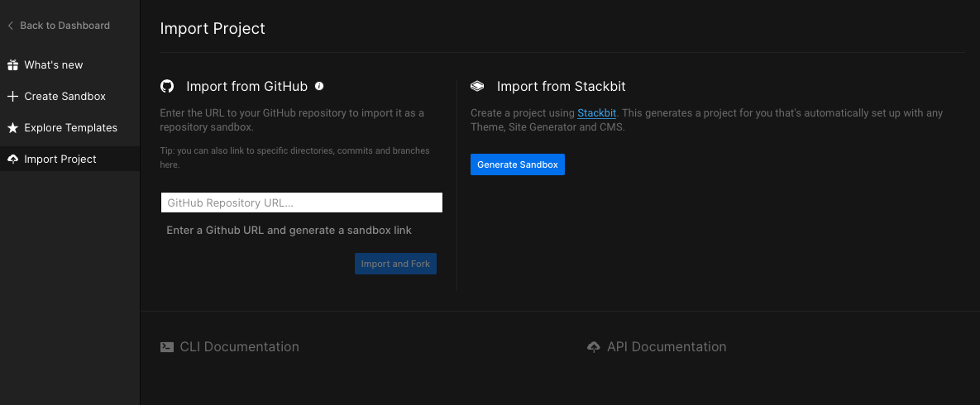Open the CLI Documentation text link
This screenshot has width=980, height=405.
239,347
